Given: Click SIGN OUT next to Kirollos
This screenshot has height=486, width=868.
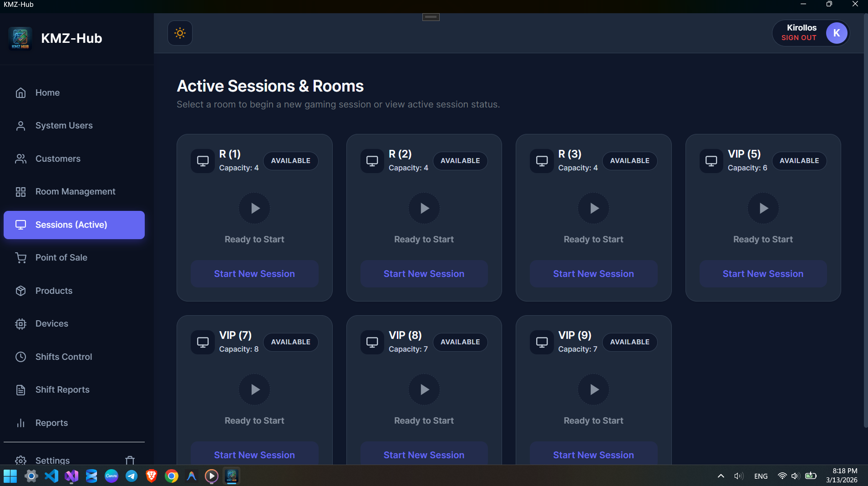Looking at the screenshot, I should coord(799,38).
